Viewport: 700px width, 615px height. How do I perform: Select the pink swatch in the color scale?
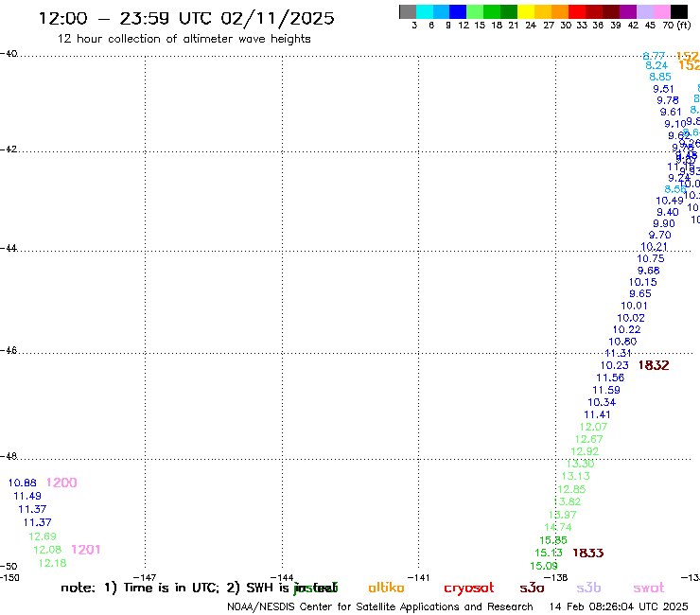click(x=662, y=11)
